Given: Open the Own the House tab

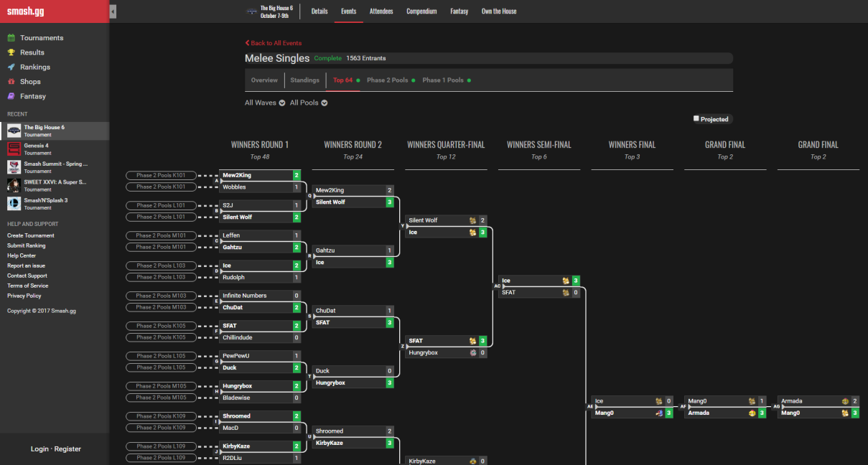Looking at the screenshot, I should pos(499,11).
